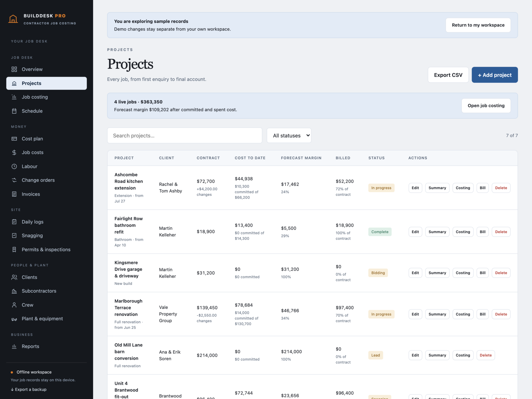Image resolution: width=532 pixels, height=399 pixels.
Task: Click the Lead status badge
Action: tap(375, 355)
